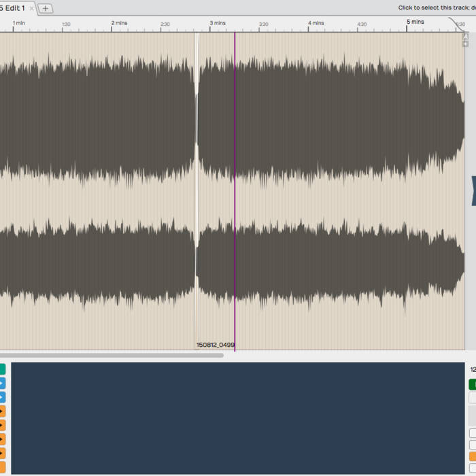Click the green button atop left button column
The height and width of the screenshot is (476, 476).
[x=2, y=369]
